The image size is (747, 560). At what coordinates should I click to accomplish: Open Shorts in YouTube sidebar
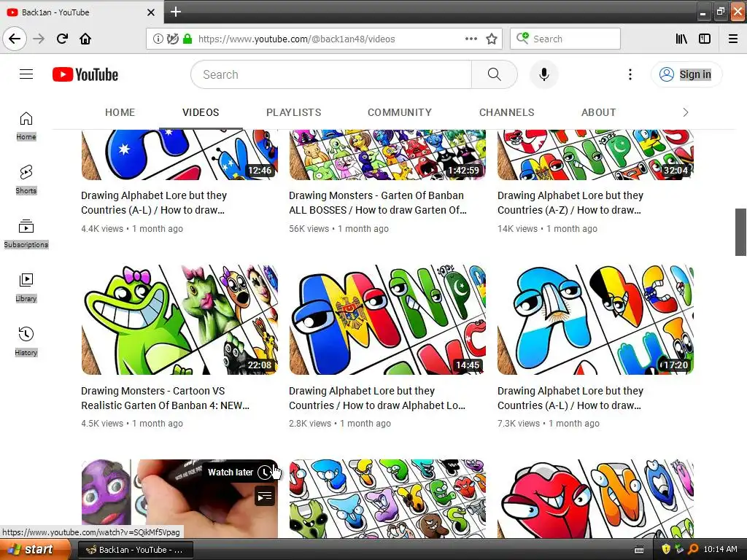click(x=26, y=179)
